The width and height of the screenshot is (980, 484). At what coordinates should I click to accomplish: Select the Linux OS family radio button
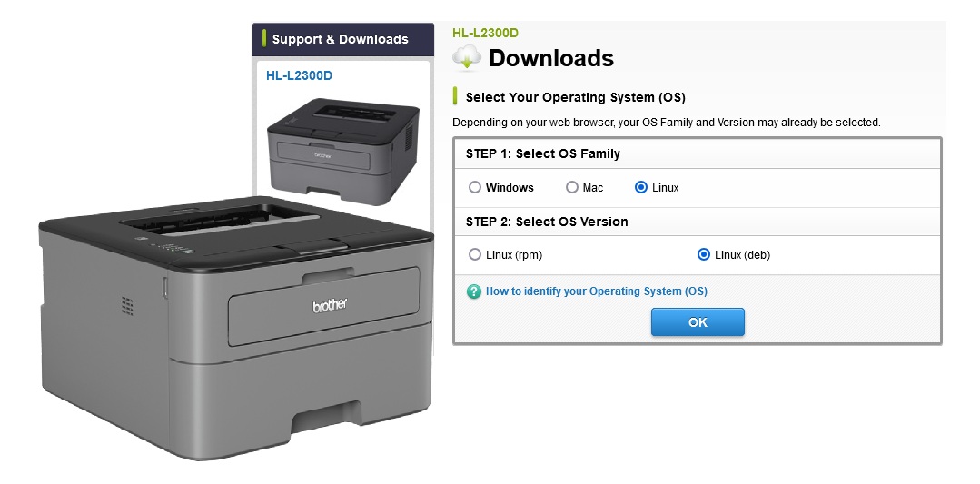tap(640, 187)
